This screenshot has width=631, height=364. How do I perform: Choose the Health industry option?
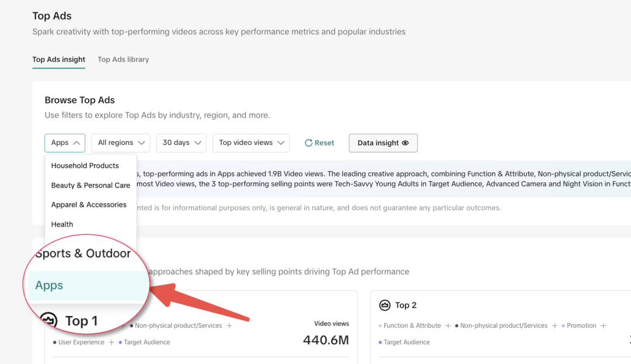tap(63, 224)
